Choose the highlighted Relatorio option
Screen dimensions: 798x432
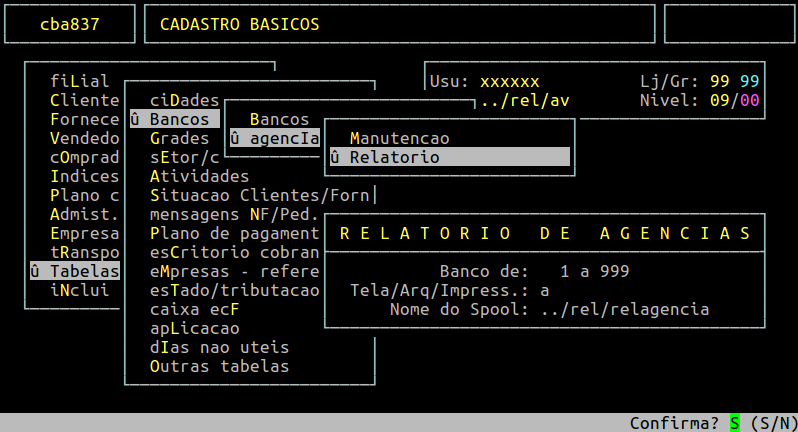click(449, 157)
